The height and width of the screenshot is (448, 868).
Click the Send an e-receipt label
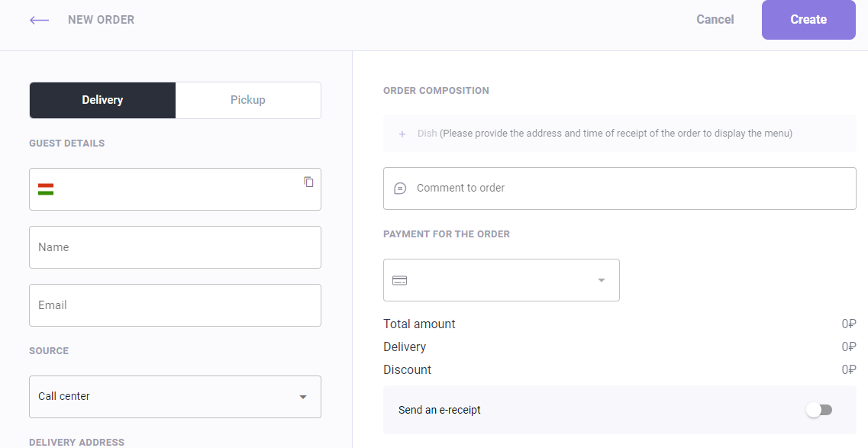[x=440, y=410]
